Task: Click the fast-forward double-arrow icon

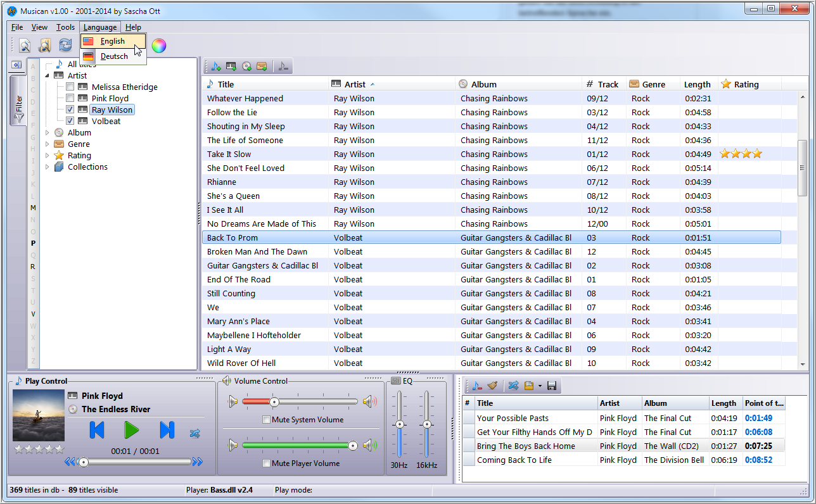Action: 198,462
